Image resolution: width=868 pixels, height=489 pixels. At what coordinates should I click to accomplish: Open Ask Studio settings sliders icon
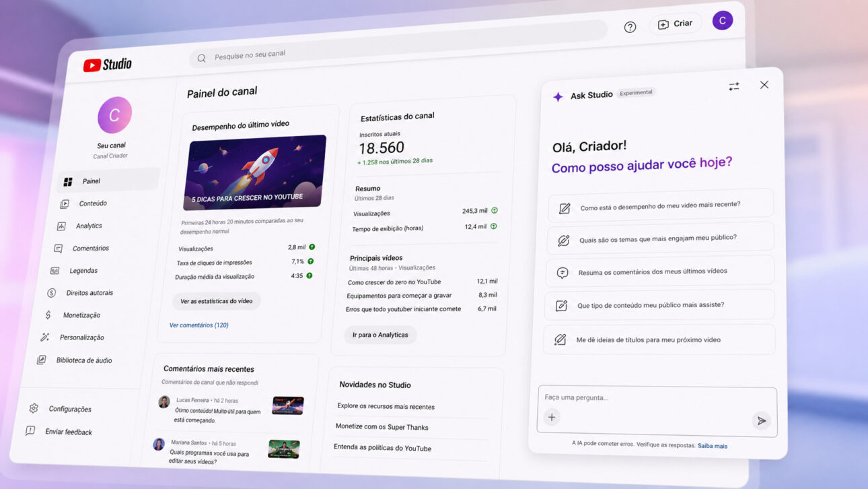(733, 86)
